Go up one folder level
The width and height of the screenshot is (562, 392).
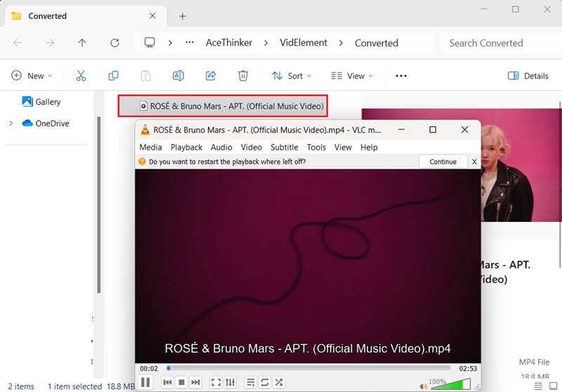tap(82, 43)
